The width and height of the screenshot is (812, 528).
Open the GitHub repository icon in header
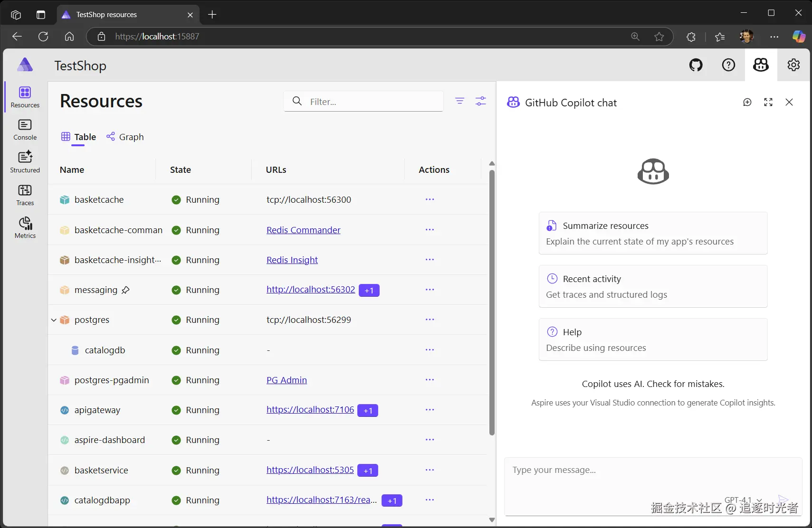[696, 65]
